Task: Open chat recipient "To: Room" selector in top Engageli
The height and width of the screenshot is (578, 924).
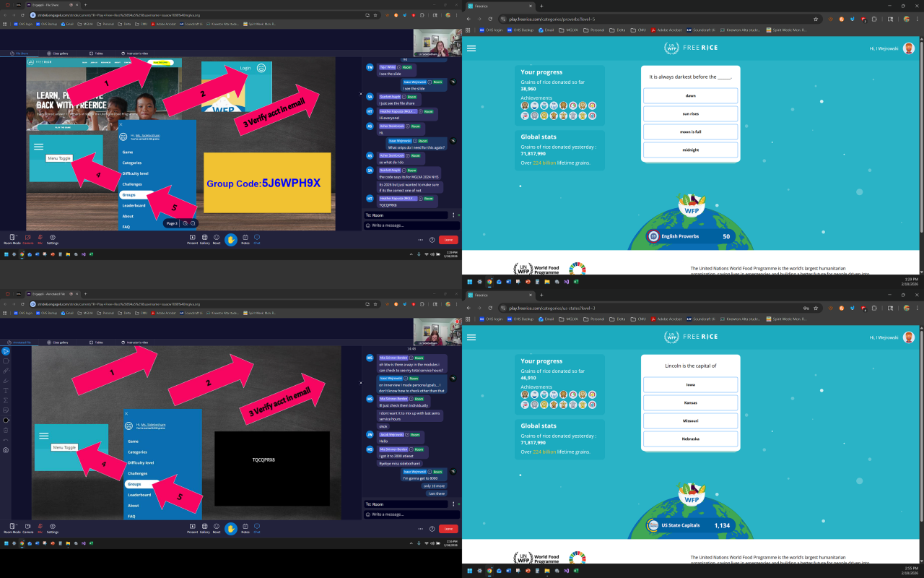Action: click(x=406, y=215)
